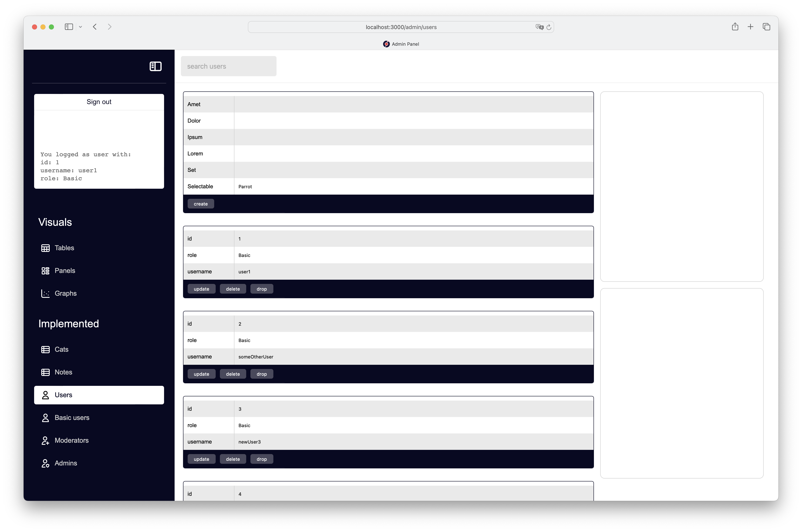
Task: Open the Safari share icon
Action: 735,27
